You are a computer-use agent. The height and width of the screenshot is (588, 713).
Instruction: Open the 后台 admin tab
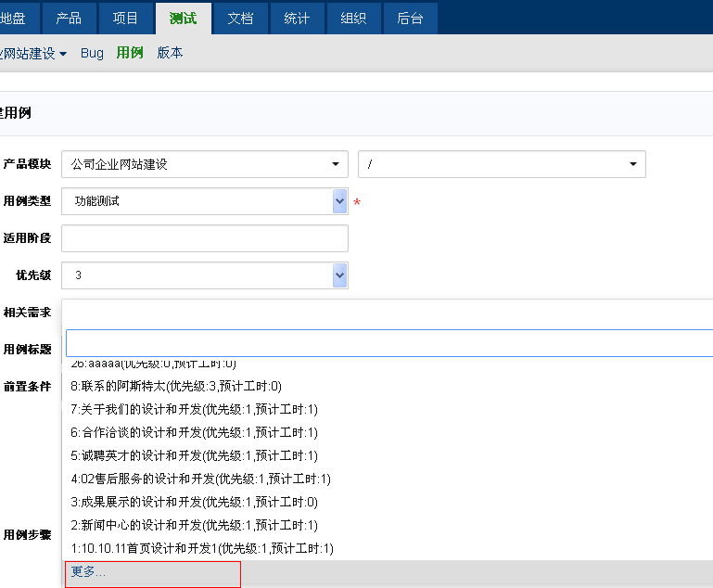click(x=410, y=18)
